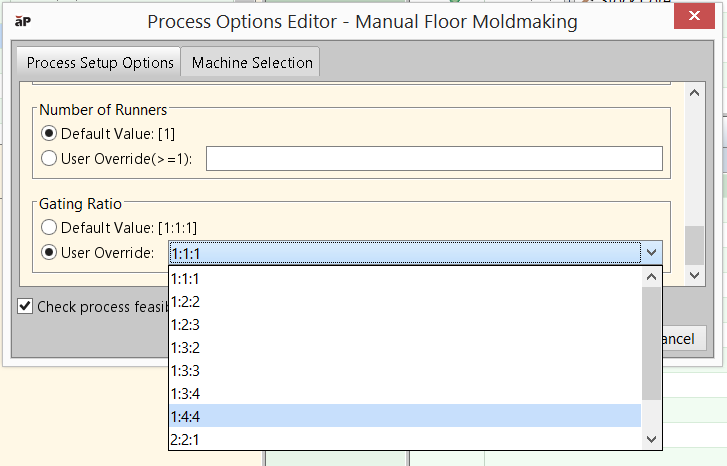Viewport: 727px width, 466px height.
Task: Select Number of Runners User Override radio
Action: click(48, 158)
